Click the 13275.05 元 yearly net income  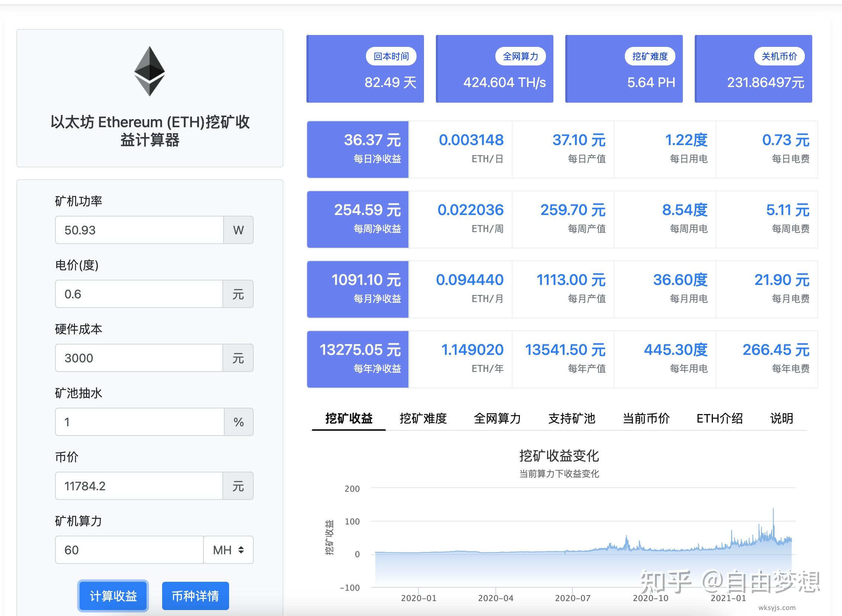pyautogui.click(x=360, y=350)
